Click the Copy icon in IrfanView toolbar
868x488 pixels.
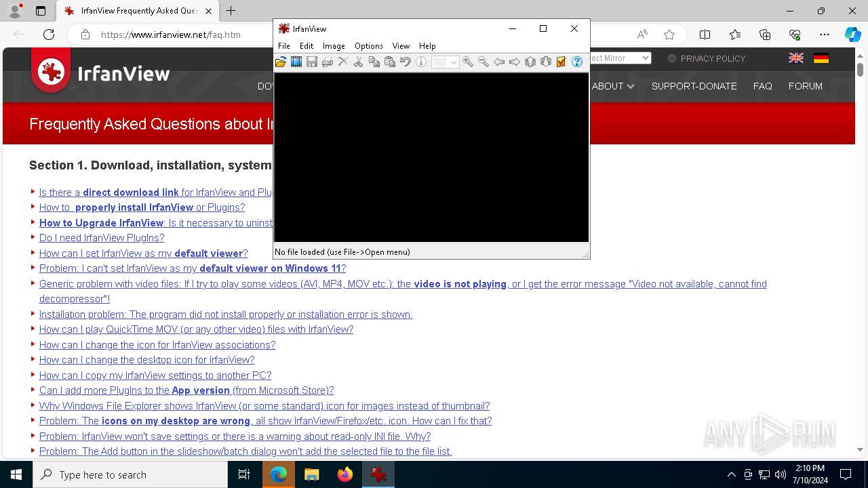(374, 62)
